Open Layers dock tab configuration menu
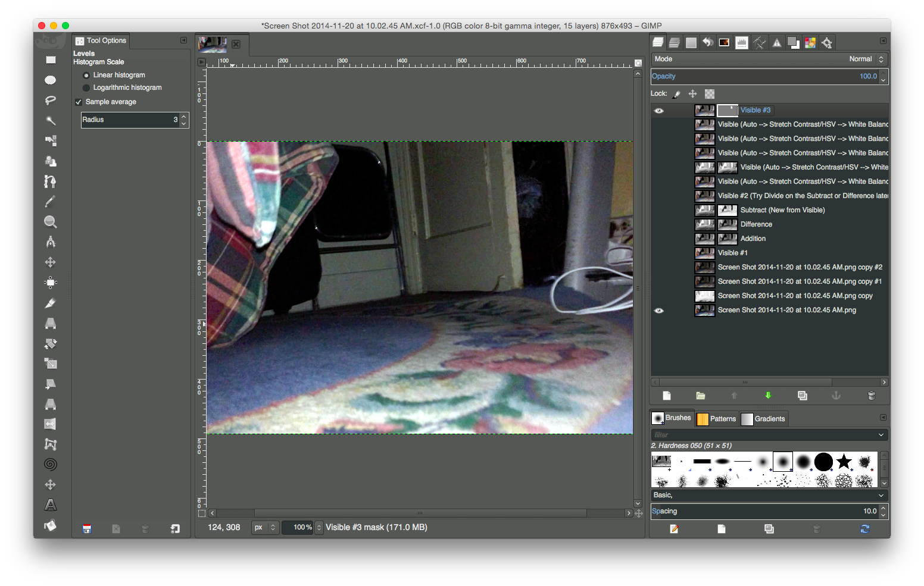 pos(883,40)
